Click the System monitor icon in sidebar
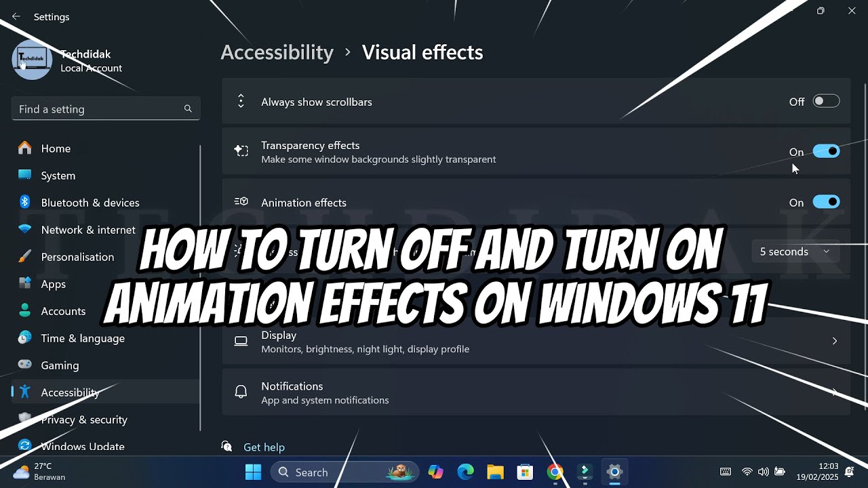Screen dimensions: 868x488 (25, 175)
